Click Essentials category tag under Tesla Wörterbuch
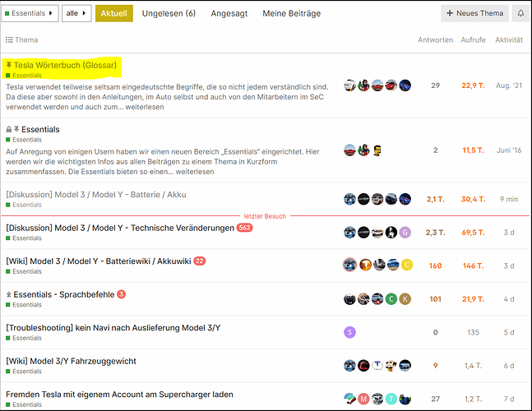Screen dimensions: 532x411 (24, 76)
